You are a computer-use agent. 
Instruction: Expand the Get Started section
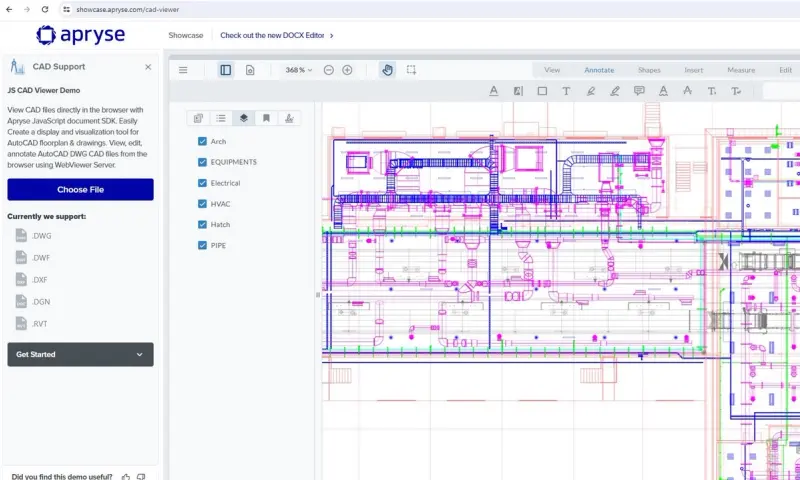(x=80, y=354)
